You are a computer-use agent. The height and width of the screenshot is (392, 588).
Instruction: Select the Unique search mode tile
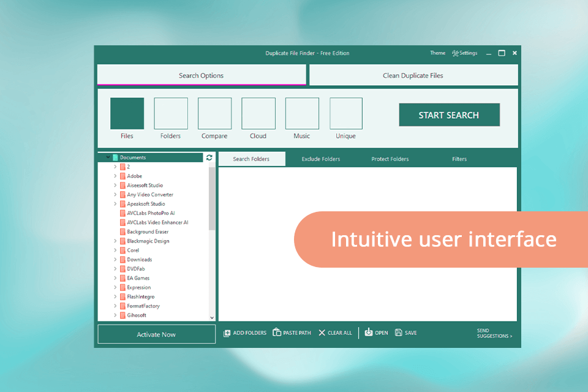[345, 113]
